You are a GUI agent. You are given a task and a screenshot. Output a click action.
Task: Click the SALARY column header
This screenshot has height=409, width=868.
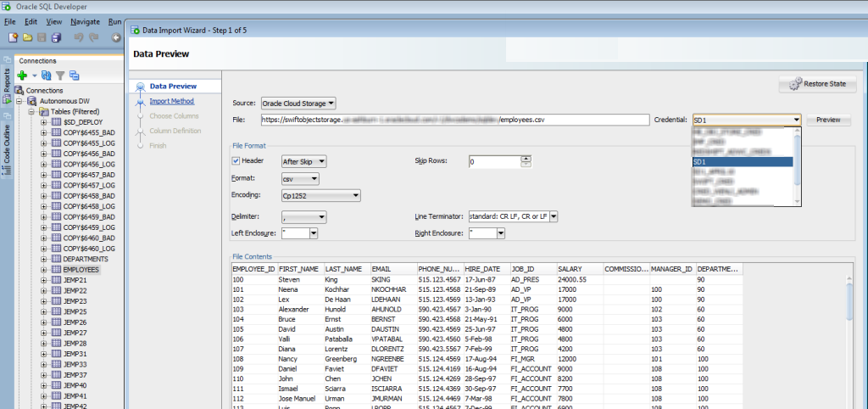580,269
